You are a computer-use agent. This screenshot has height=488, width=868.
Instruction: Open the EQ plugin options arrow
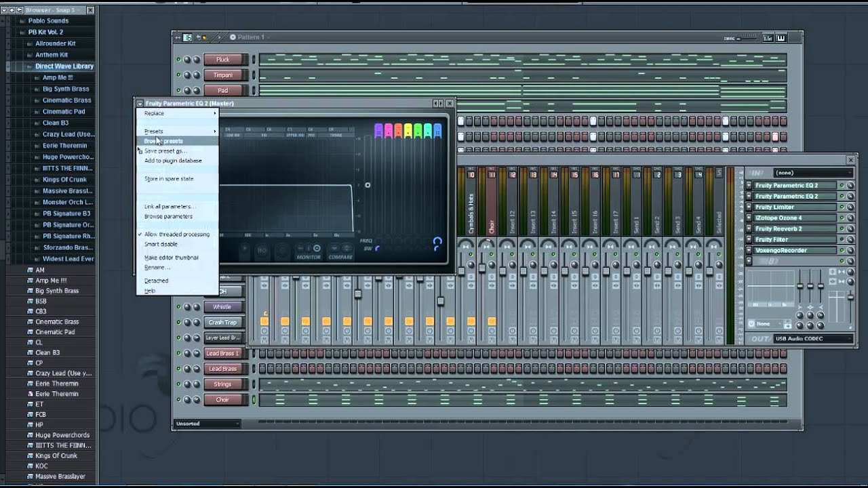pyautogui.click(x=140, y=104)
